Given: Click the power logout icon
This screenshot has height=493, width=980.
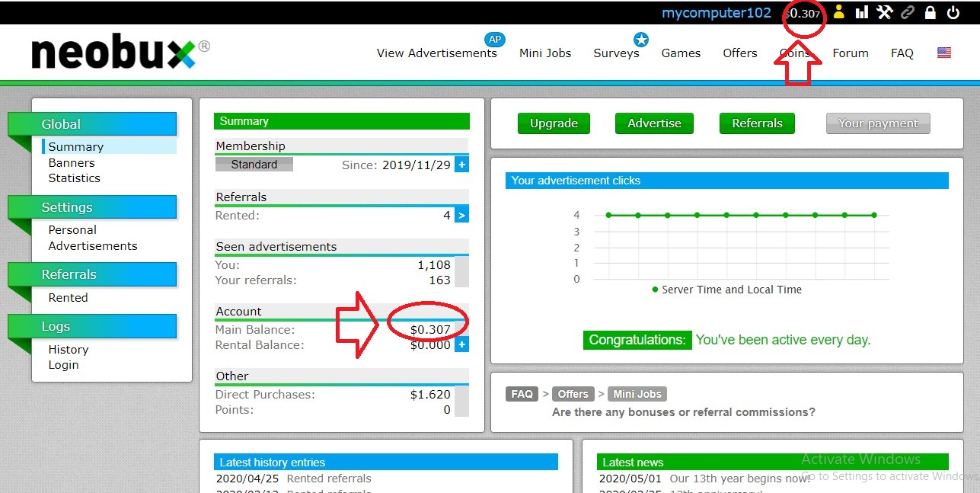Looking at the screenshot, I should pyautogui.click(x=953, y=12).
